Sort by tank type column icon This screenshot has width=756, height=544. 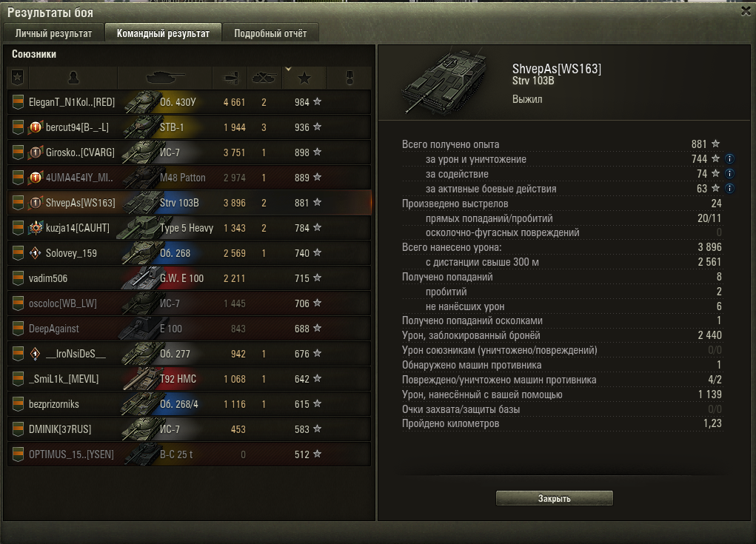pyautogui.click(x=165, y=78)
